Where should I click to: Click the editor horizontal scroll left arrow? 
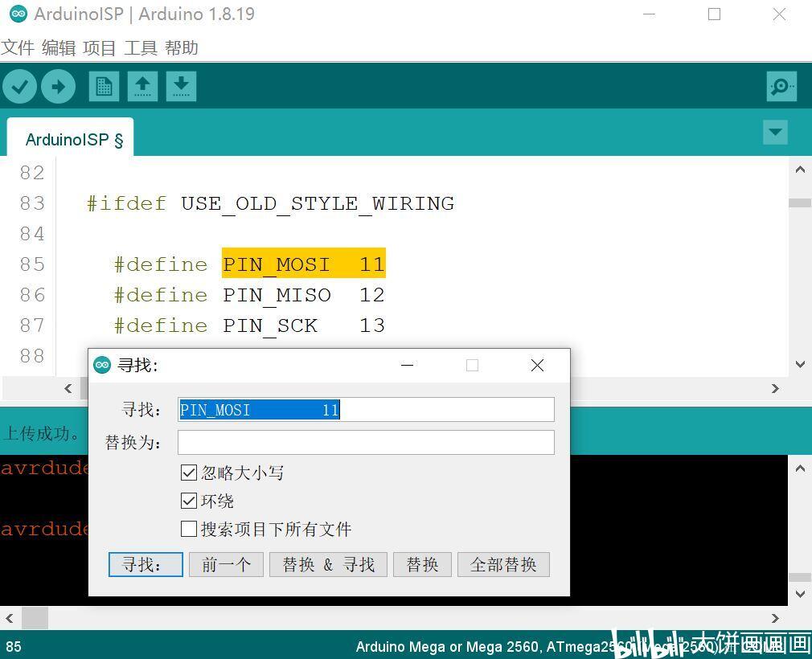click(x=68, y=388)
